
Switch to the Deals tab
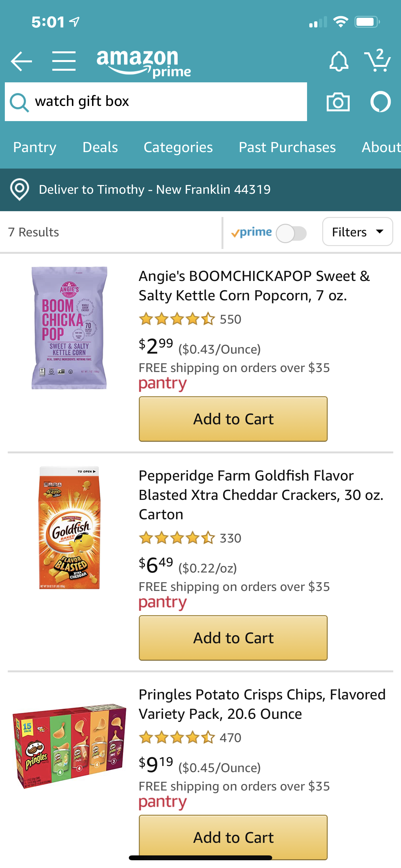tap(100, 147)
